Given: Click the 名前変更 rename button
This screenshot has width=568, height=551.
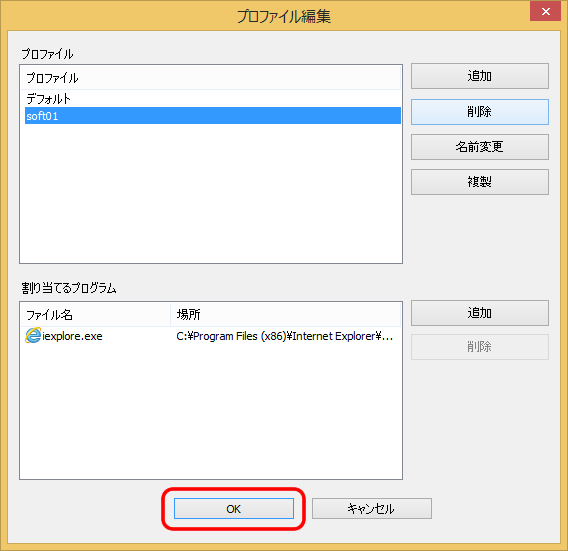Looking at the screenshot, I should [x=480, y=147].
